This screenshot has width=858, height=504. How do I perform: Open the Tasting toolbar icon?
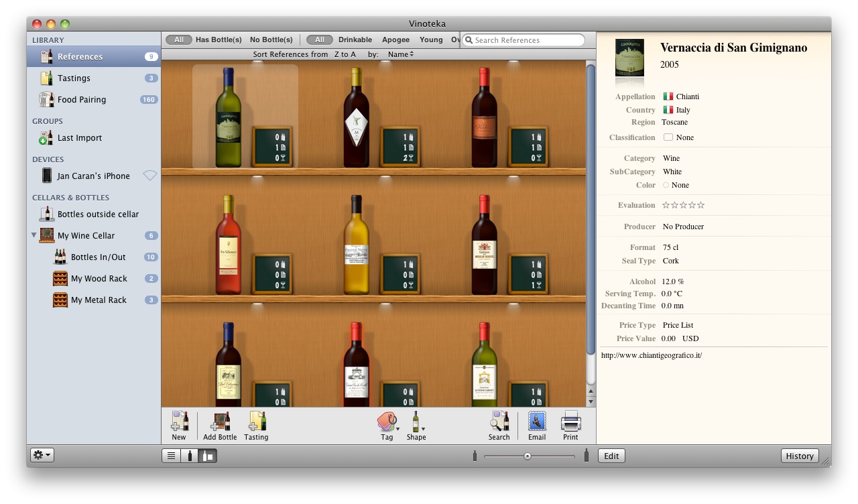256,422
